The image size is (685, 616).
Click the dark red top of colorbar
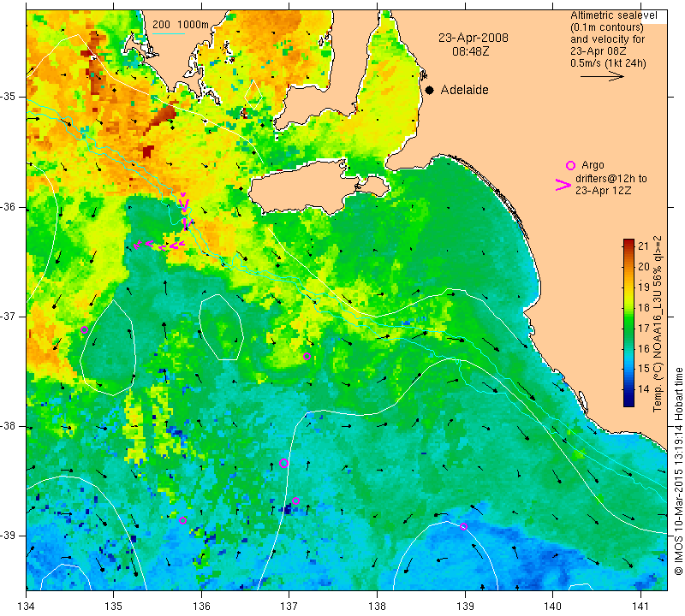coord(628,242)
